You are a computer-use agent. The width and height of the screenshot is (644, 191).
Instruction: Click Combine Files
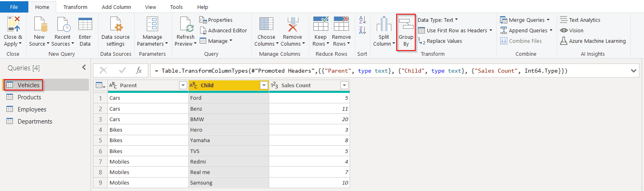[x=521, y=41]
